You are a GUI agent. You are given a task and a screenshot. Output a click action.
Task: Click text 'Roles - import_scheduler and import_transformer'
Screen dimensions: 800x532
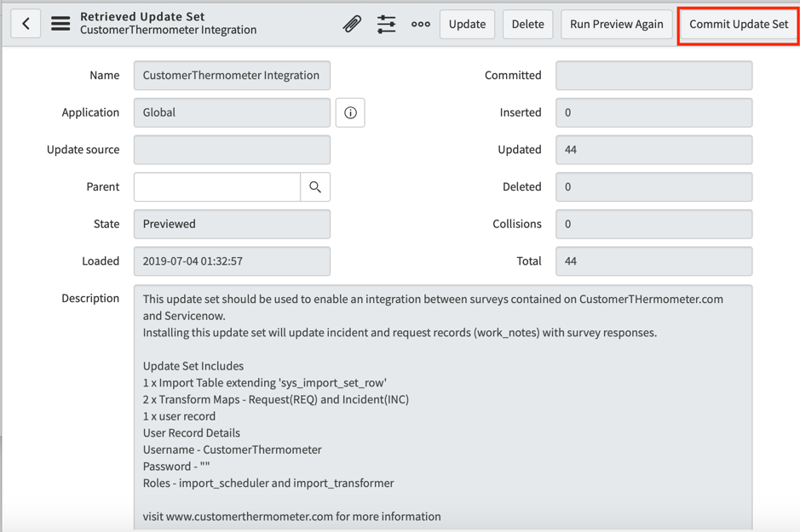tap(268, 483)
